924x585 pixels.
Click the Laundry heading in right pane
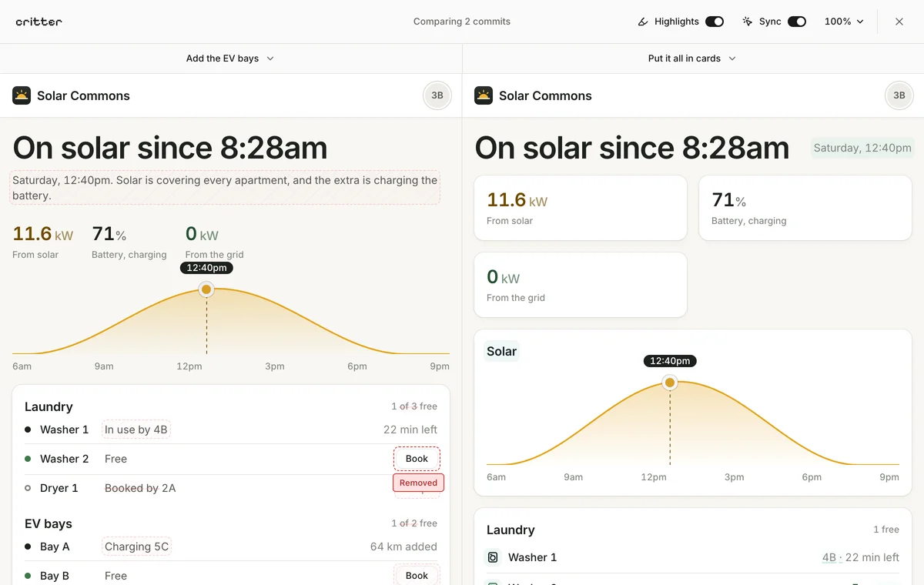(x=511, y=530)
